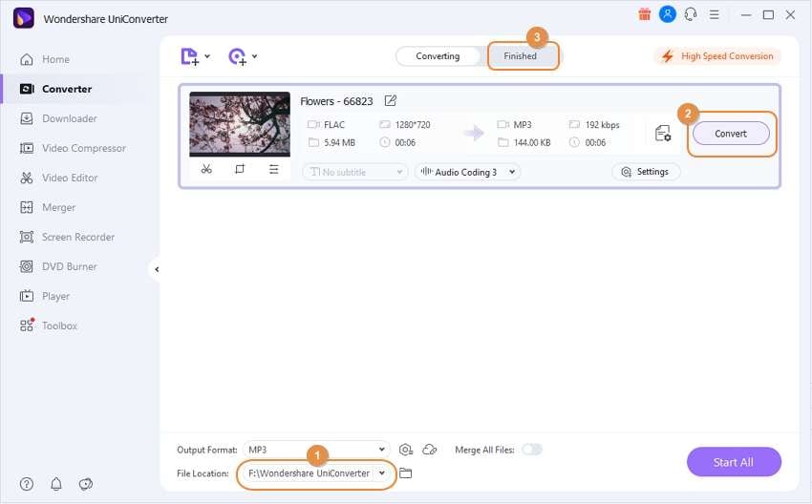Click the output file settings icon
Image resolution: width=812 pixels, height=504 pixels.
663,134
